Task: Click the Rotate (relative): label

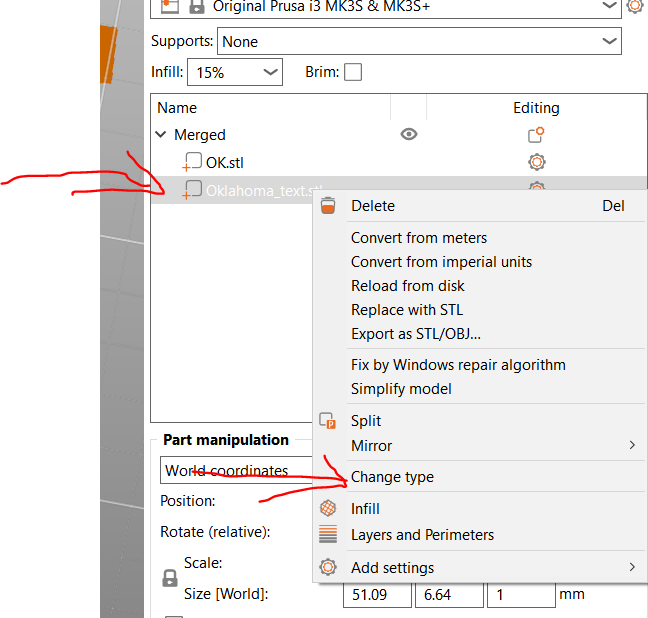Action: 215,532
